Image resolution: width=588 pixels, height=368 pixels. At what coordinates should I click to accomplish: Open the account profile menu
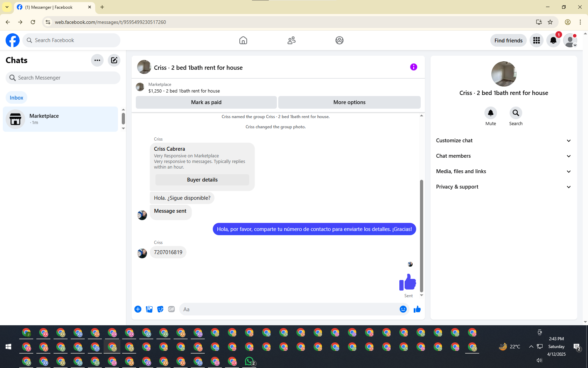570,40
